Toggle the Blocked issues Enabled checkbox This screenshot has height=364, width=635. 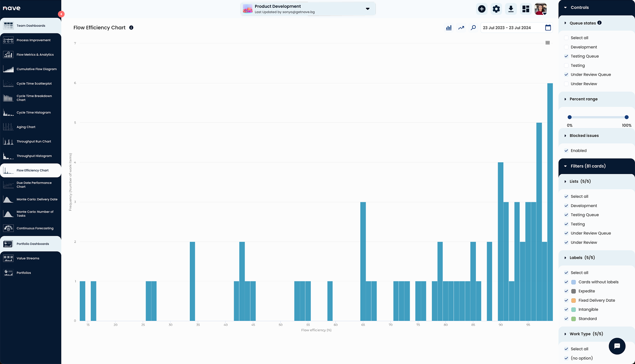[x=566, y=151]
